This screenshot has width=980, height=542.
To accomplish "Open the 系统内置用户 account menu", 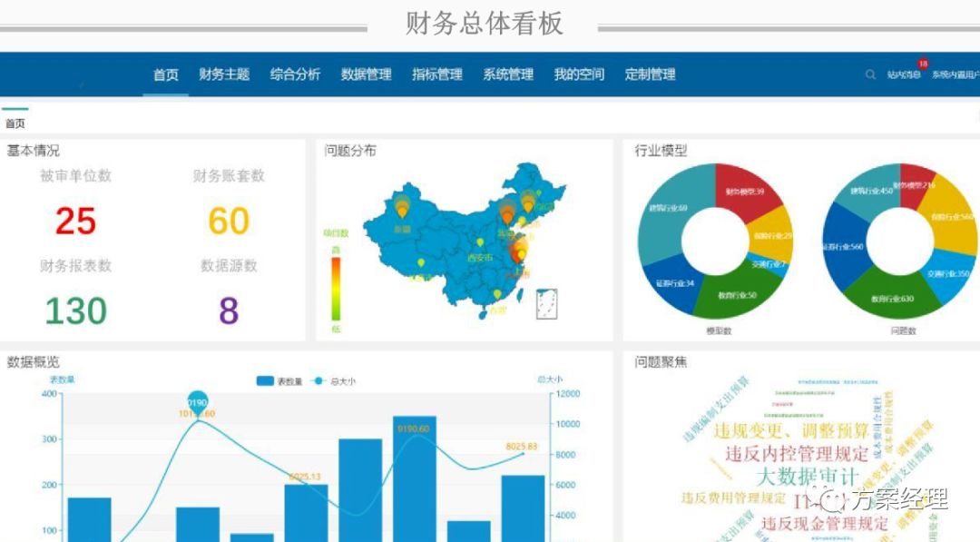I will point(955,74).
